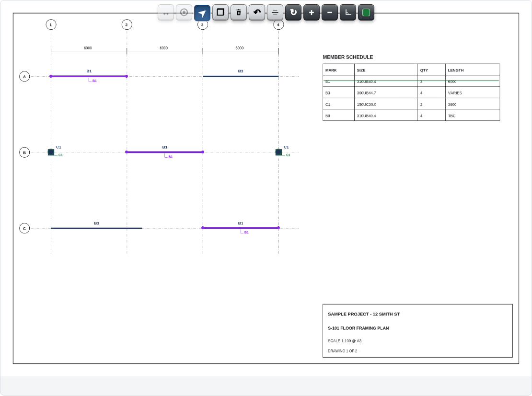Screen dimensions: 532x396
Task: Click the TBC length cell
Action: tap(451, 116)
